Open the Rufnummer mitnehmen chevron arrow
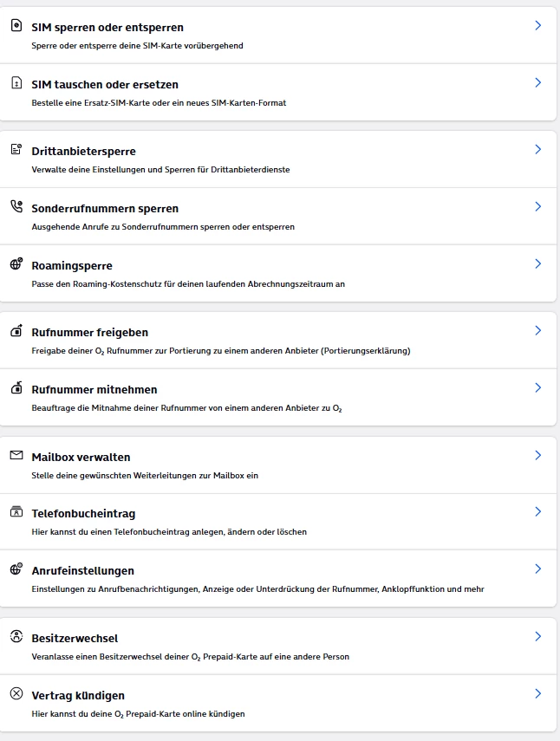 tap(537, 387)
